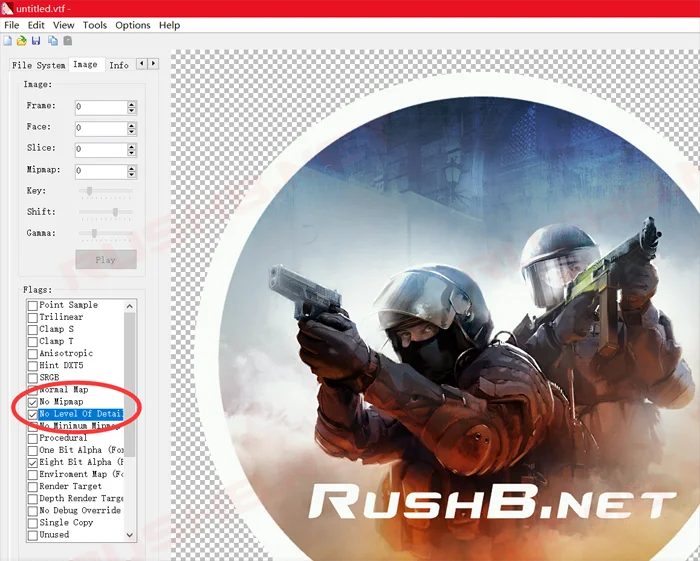700x561 pixels.
Task: Check the Unused flag
Action: [33, 535]
